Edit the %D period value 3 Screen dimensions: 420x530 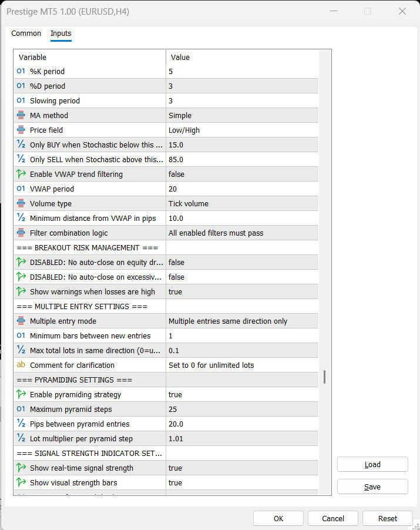pyautogui.click(x=242, y=86)
